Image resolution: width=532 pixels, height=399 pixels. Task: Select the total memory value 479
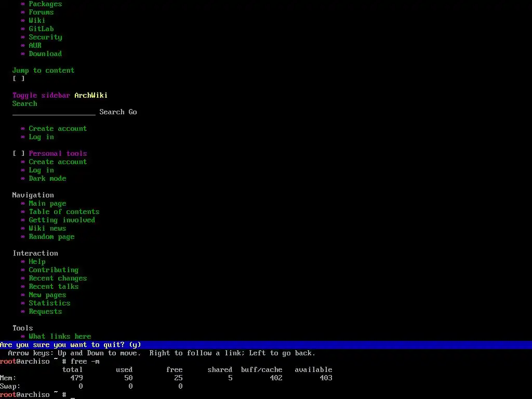click(77, 378)
